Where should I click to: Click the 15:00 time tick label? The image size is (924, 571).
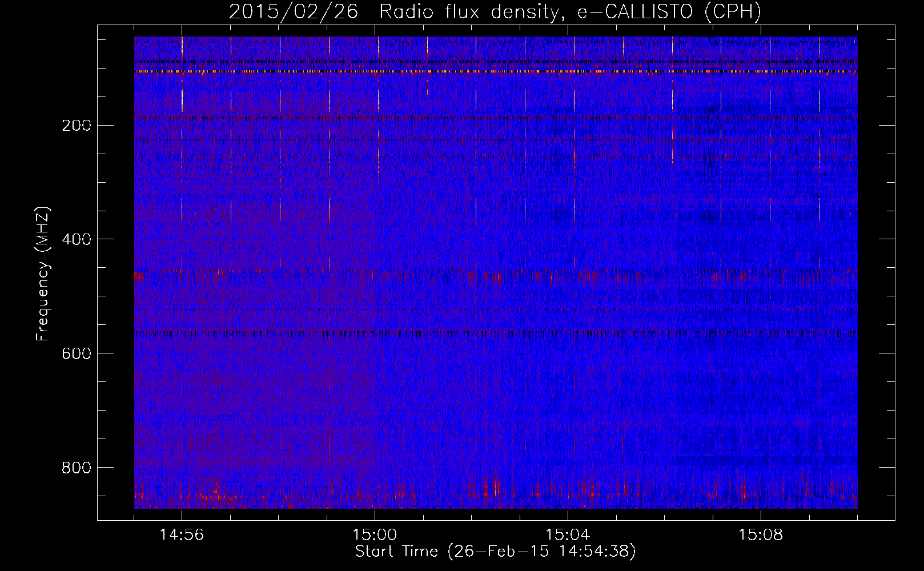(x=375, y=535)
